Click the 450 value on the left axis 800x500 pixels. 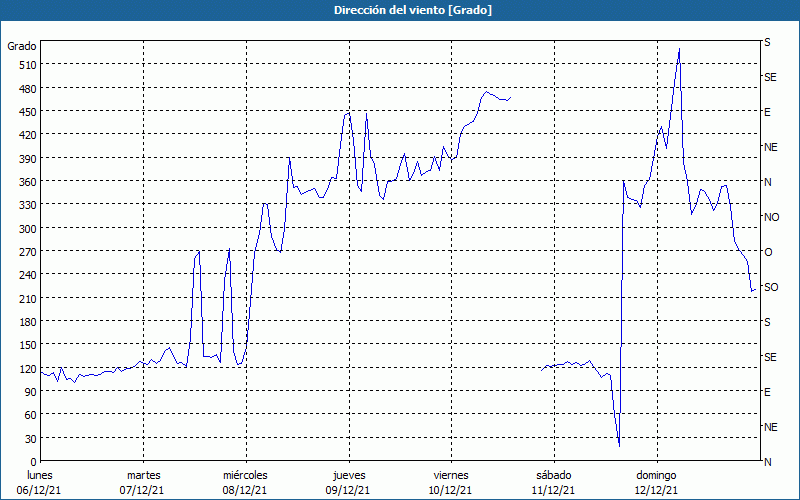(x=27, y=112)
